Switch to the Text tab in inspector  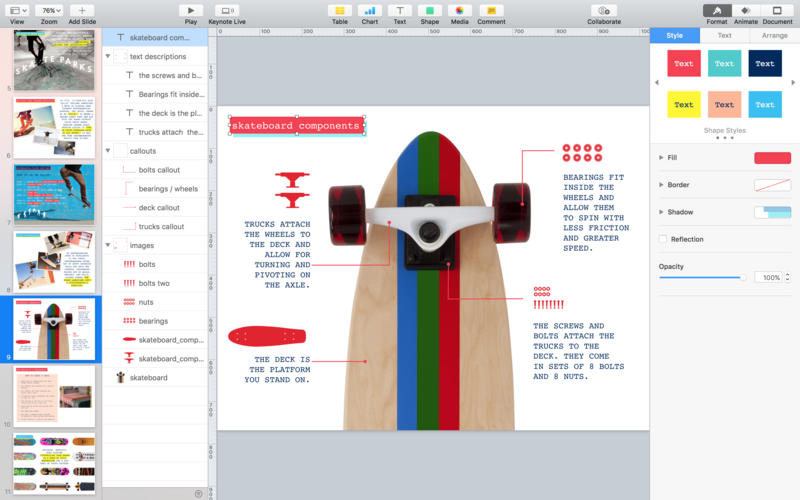[x=724, y=35]
